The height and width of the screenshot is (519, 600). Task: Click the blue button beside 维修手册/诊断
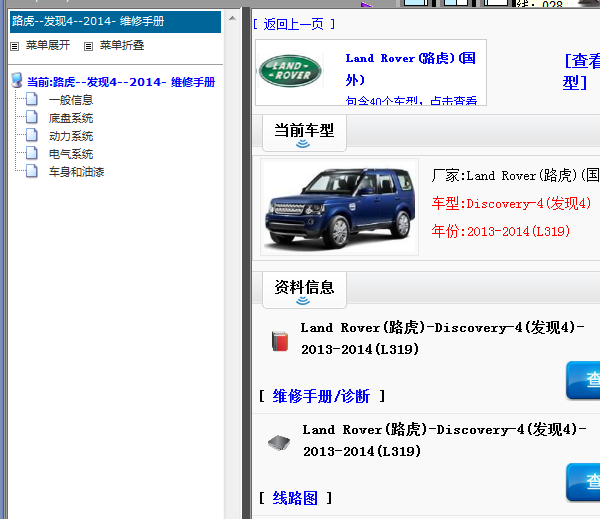coord(583,380)
